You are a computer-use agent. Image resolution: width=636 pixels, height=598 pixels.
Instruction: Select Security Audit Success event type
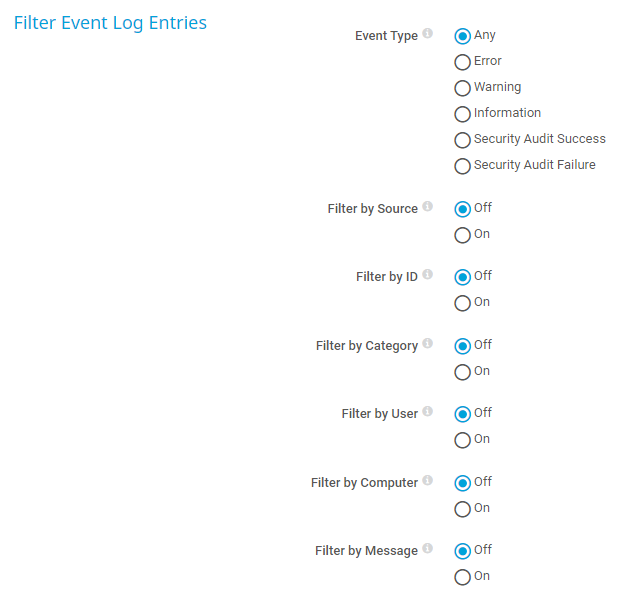(462, 140)
